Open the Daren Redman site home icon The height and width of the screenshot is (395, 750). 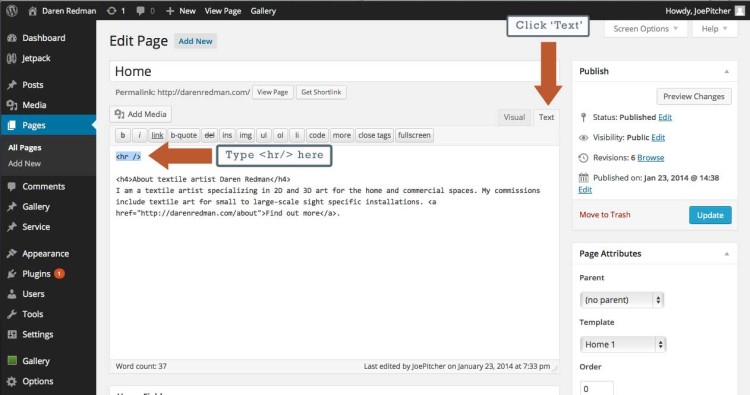tap(33, 11)
